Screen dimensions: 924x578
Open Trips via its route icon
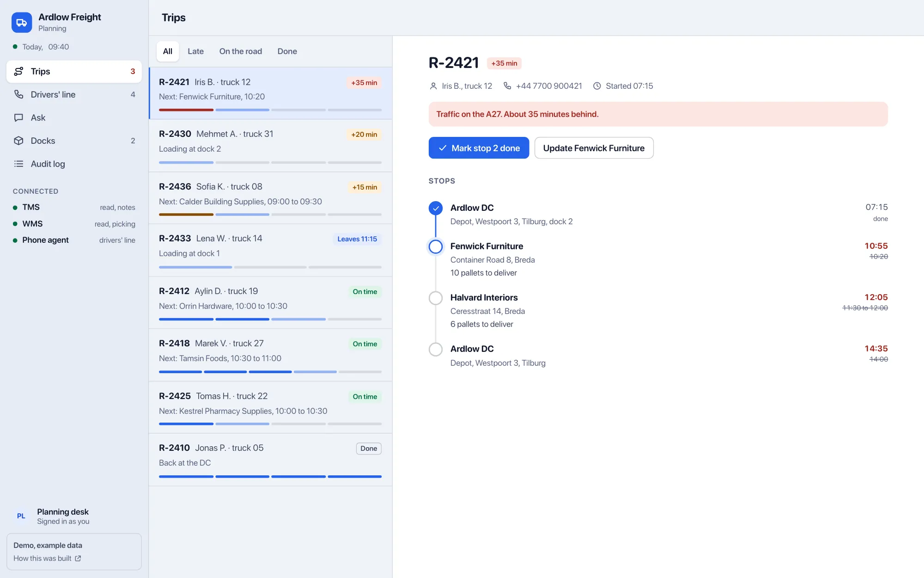point(18,71)
